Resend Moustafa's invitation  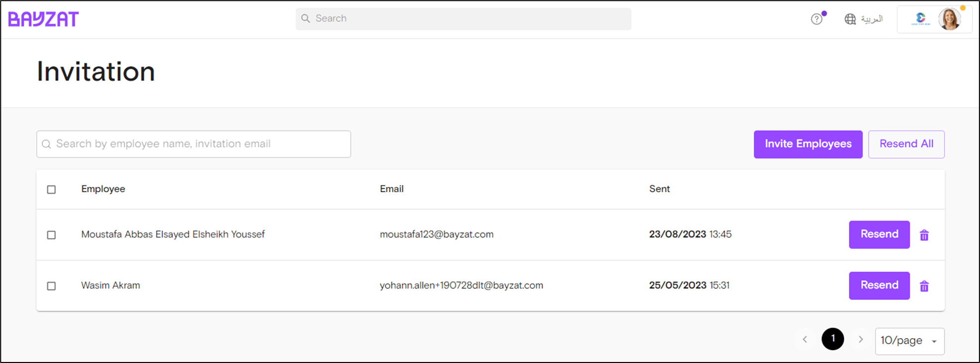[879, 235]
